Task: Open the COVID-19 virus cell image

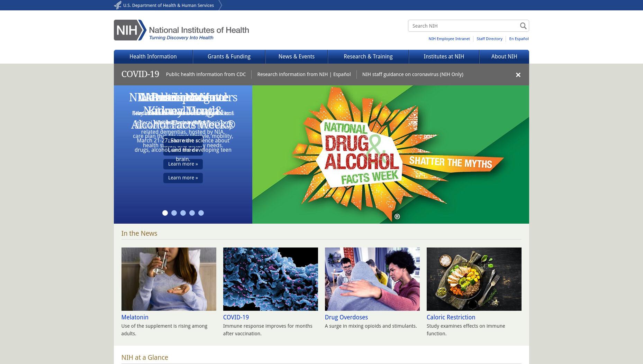Action: point(271,279)
